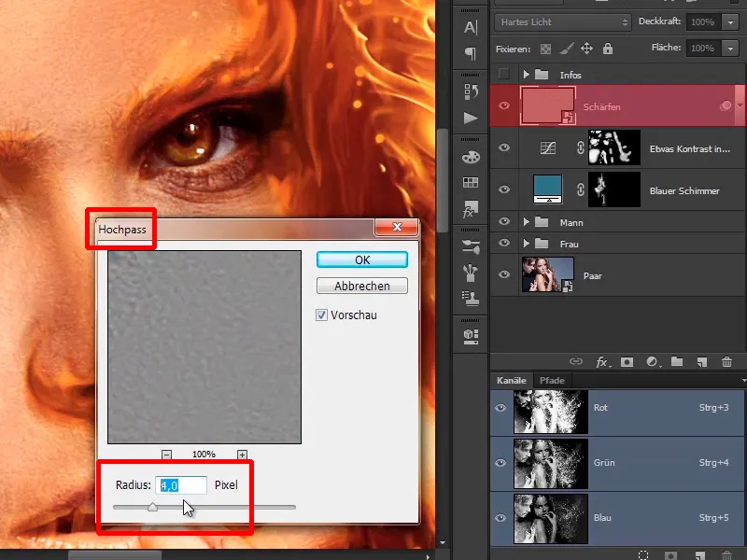Viewport: 747px width, 560px height.
Task: Open the History panel icon
Action: [x=471, y=91]
